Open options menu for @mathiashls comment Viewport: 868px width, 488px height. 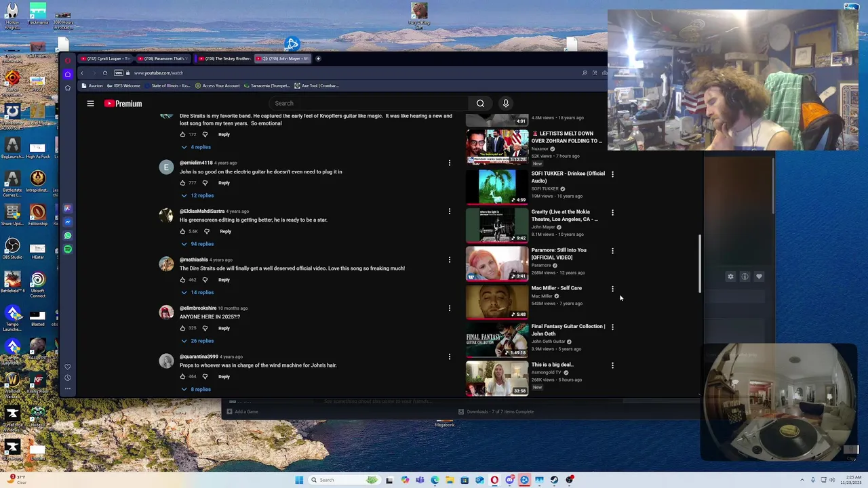tap(449, 260)
